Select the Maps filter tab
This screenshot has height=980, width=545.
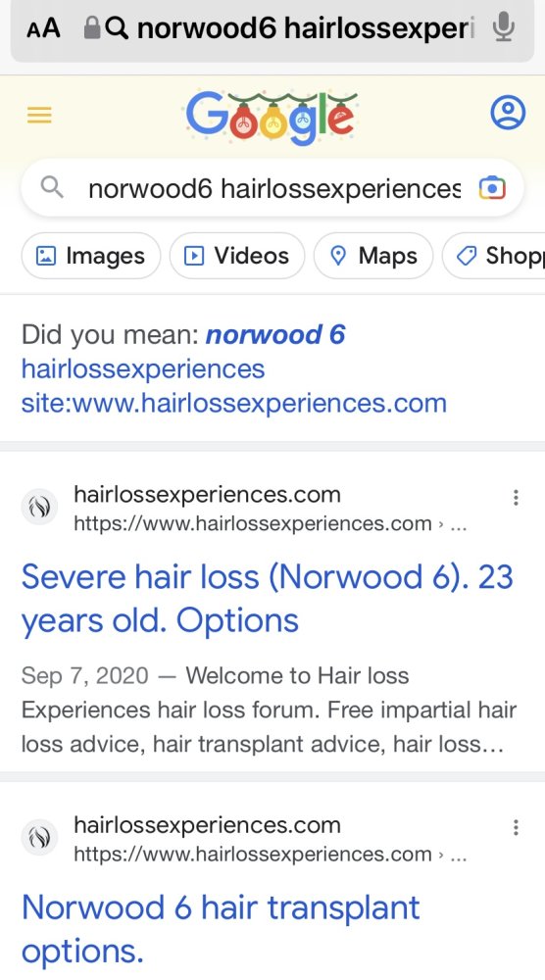[x=373, y=256]
